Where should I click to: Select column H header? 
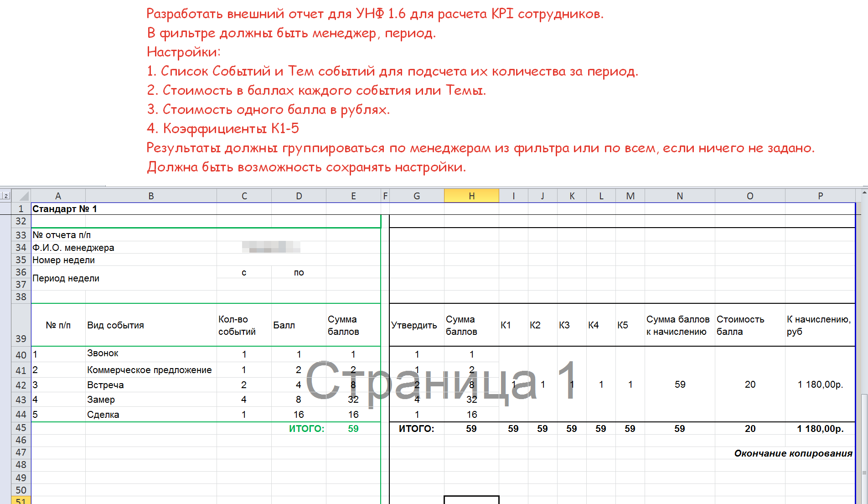[x=471, y=196]
